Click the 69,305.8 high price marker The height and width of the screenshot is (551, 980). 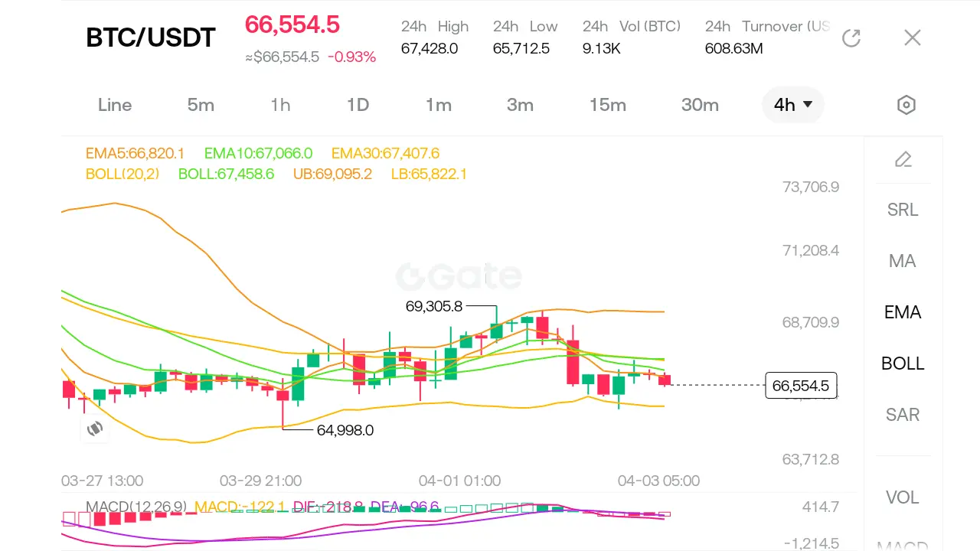(x=434, y=306)
